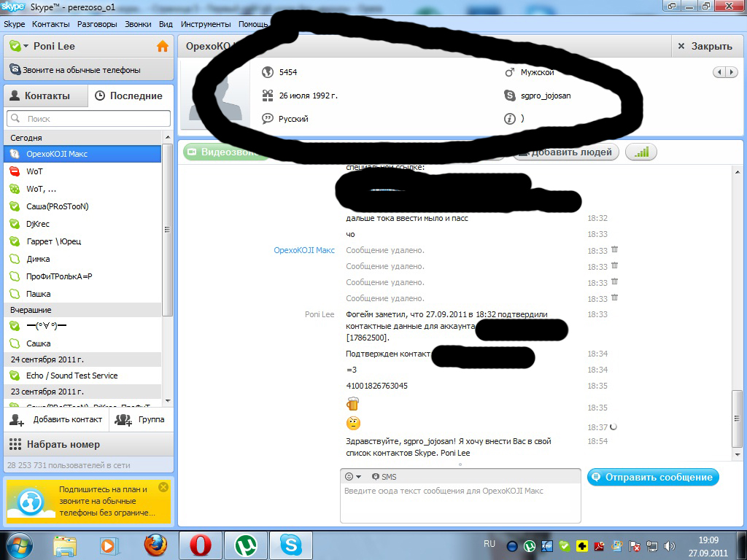Screen dimensions: 747x560
Task: Open the call quality signal indicator
Action: [x=641, y=152]
